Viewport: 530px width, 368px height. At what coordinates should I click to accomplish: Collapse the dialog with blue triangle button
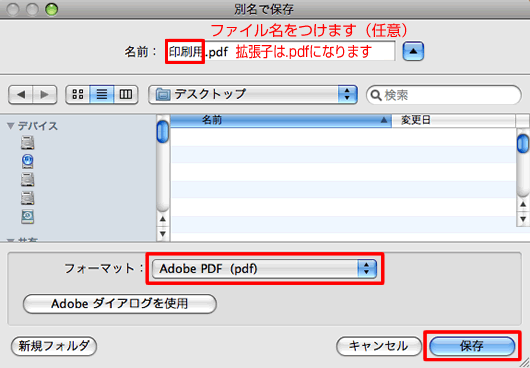413,51
